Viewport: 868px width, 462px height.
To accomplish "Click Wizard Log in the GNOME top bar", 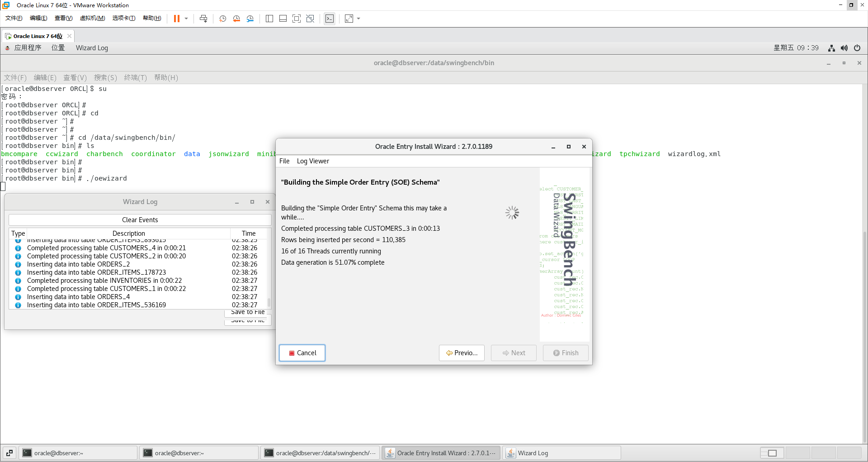I will click(92, 48).
